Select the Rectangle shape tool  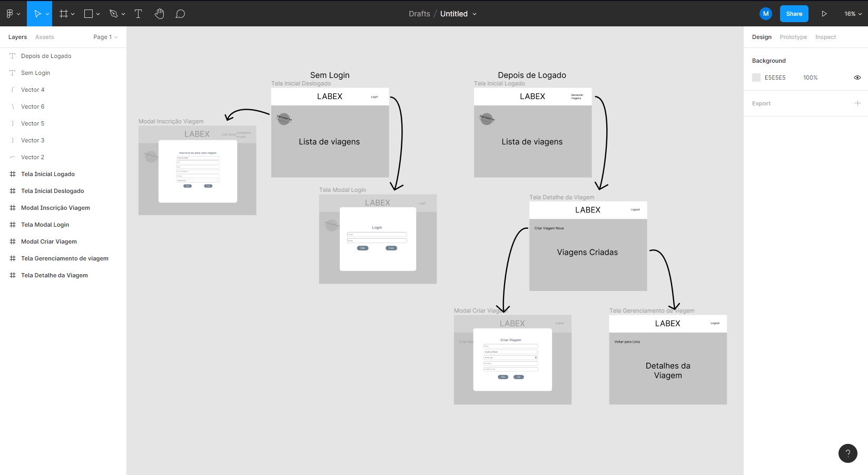tap(88, 14)
